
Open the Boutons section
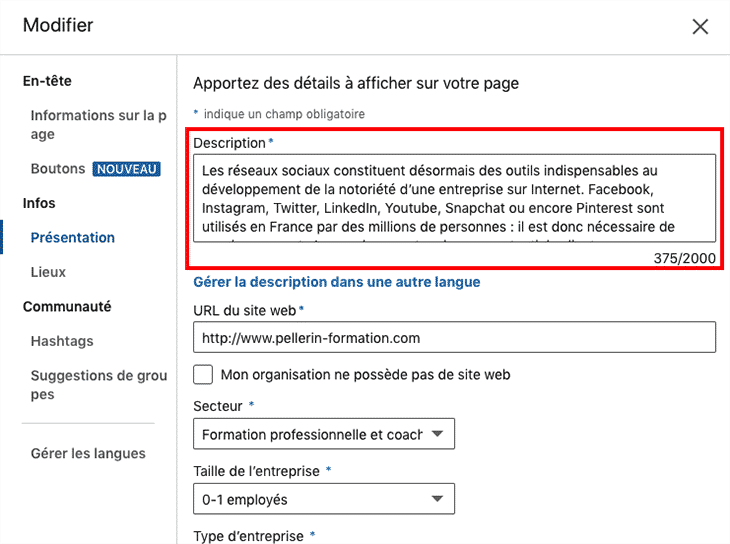coord(58,169)
